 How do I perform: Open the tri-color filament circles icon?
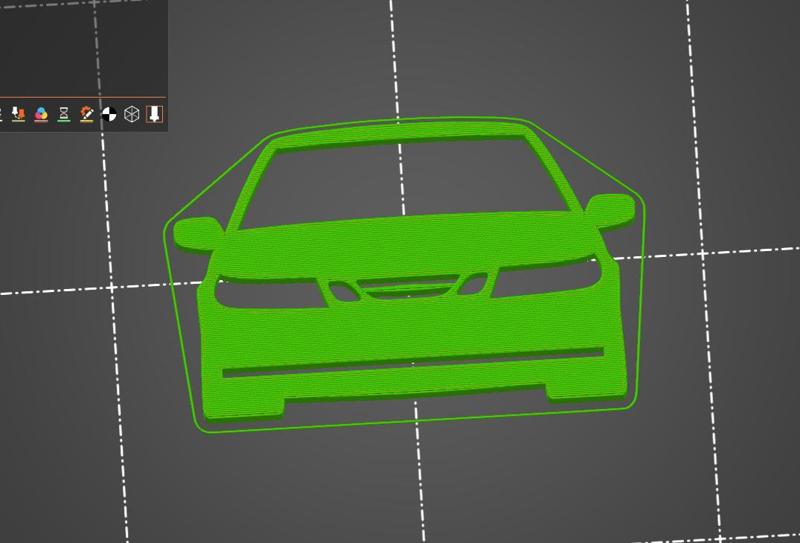(41, 114)
